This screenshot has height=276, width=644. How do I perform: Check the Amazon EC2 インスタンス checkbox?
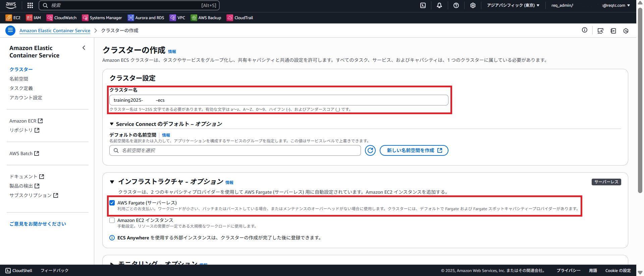[x=112, y=220]
